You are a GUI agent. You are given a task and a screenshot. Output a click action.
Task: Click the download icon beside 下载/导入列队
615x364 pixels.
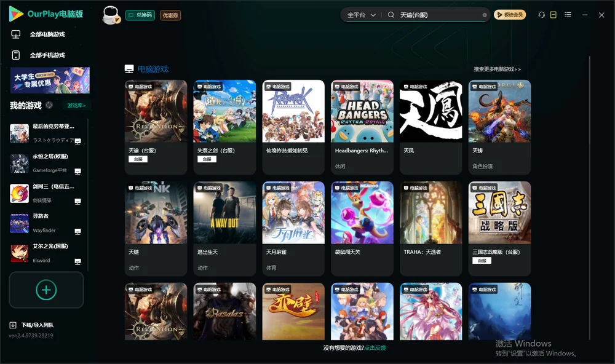click(13, 325)
